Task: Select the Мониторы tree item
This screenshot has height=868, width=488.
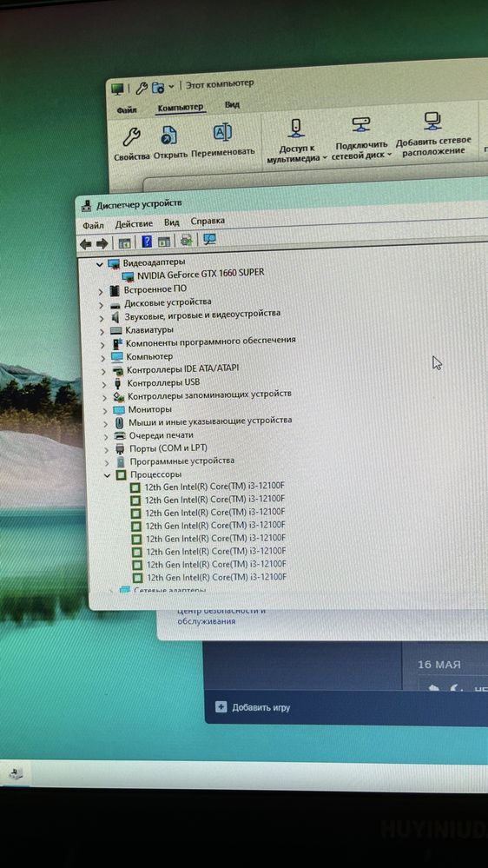Action: click(x=149, y=409)
